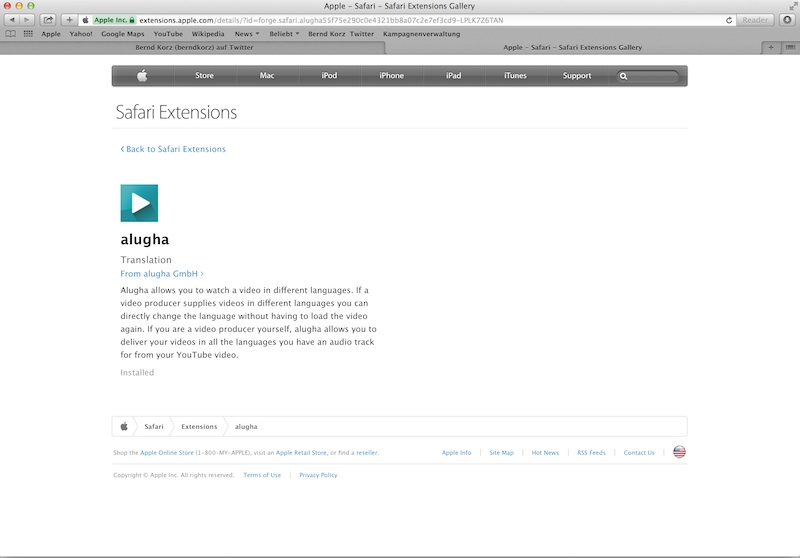Open the Google Maps bookmark
The width and height of the screenshot is (800, 558).
pyautogui.click(x=122, y=34)
